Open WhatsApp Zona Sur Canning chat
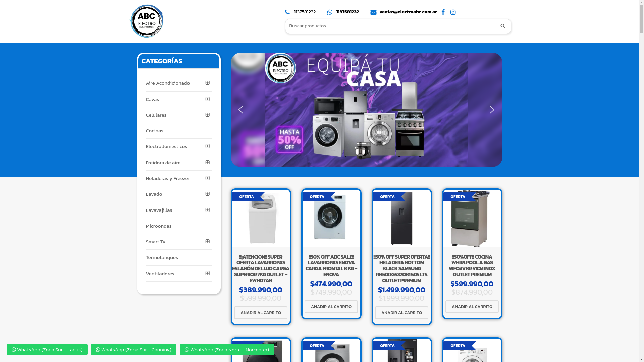The width and height of the screenshot is (644, 362). point(133,349)
